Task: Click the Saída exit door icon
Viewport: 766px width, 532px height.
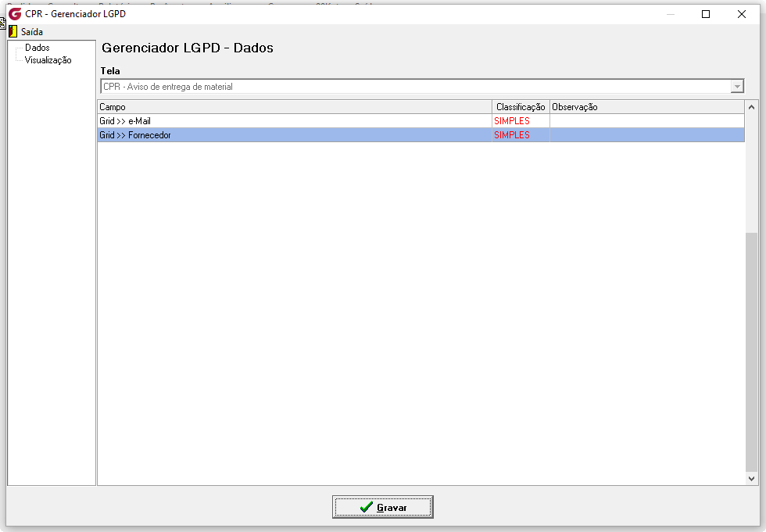Action: [13, 32]
